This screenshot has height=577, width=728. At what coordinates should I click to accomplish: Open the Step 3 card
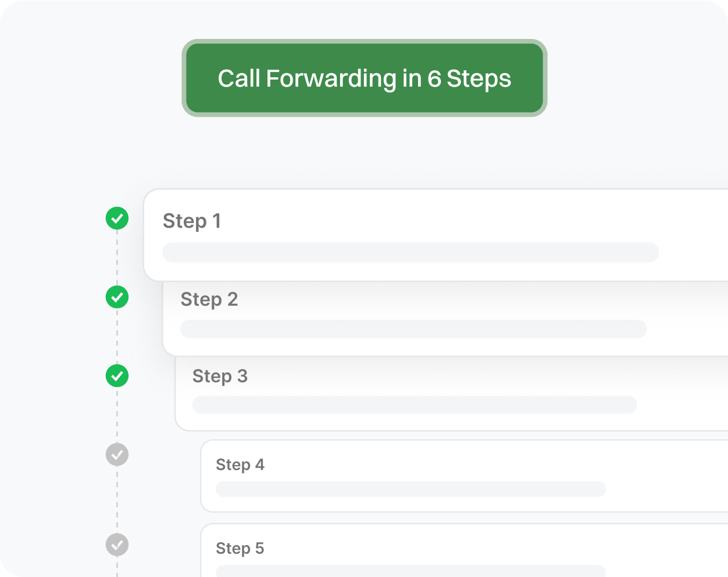[451, 393]
